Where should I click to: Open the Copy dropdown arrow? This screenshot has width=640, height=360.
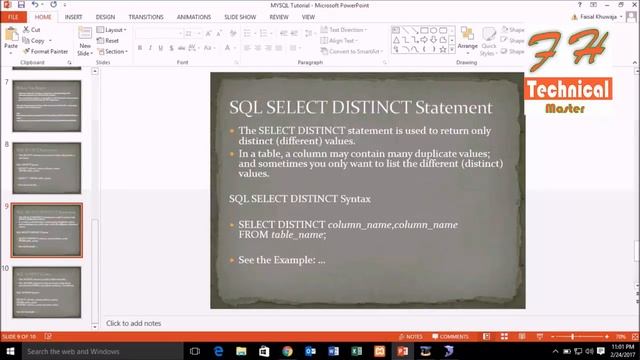pos(50,40)
